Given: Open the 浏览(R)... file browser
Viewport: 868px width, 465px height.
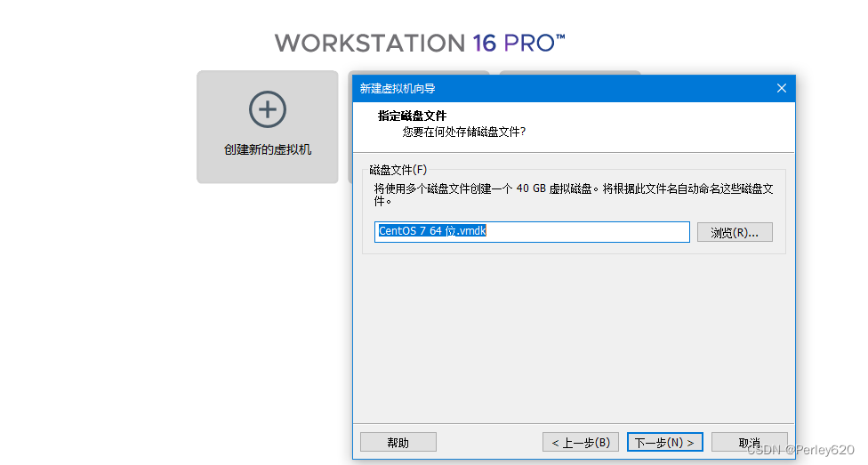Looking at the screenshot, I should (735, 233).
